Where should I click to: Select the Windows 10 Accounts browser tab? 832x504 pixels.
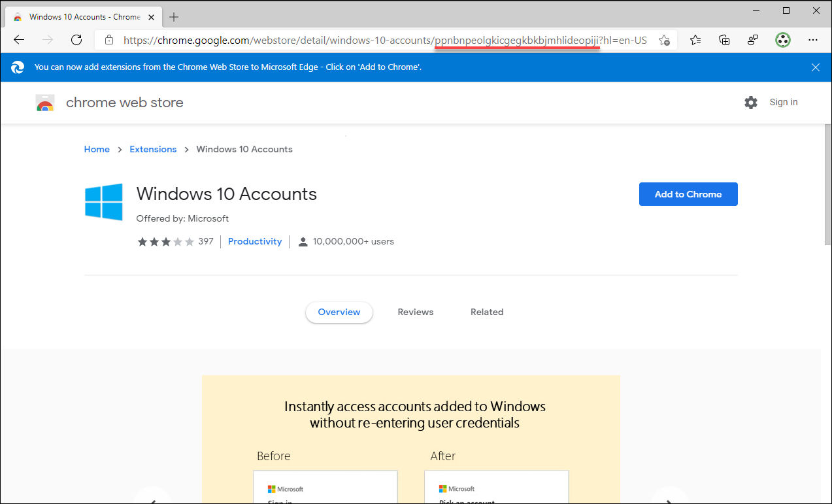[84, 17]
